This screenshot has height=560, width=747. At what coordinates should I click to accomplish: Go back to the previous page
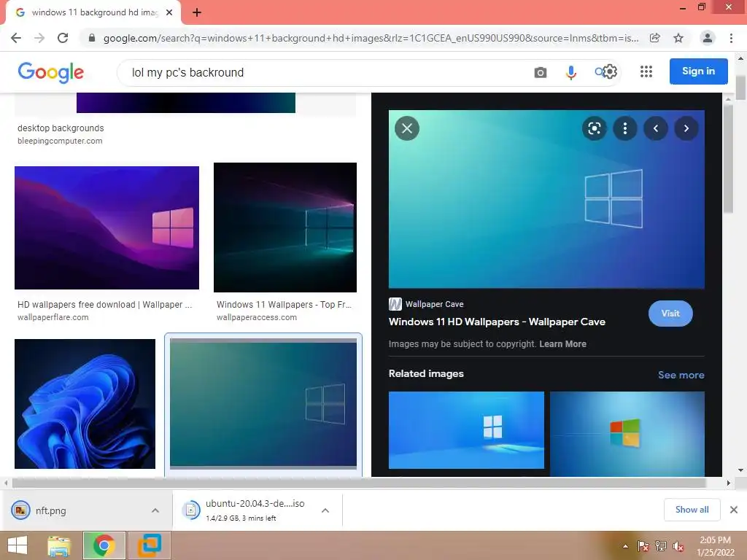(x=16, y=38)
